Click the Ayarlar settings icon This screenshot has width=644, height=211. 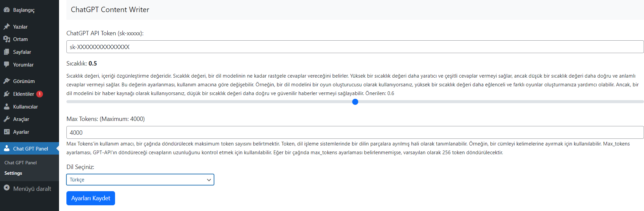(7, 132)
